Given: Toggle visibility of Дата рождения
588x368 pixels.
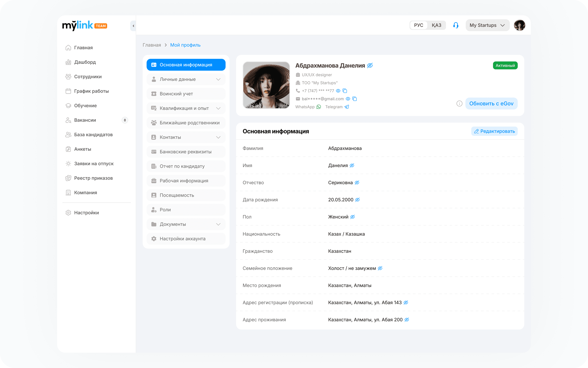Looking at the screenshot, I should pyautogui.click(x=357, y=200).
